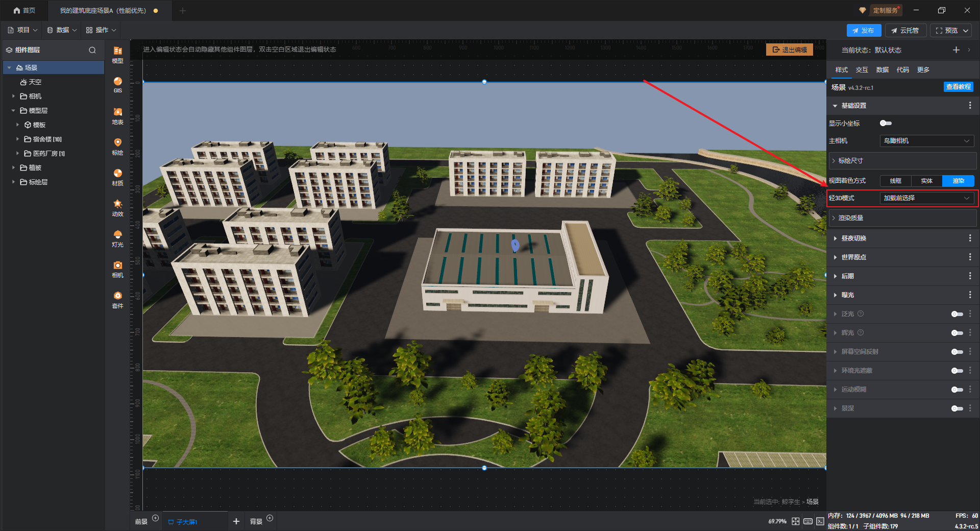The height and width of the screenshot is (531, 980).
Task: Click the 首页 home icon
Action: click(24, 10)
